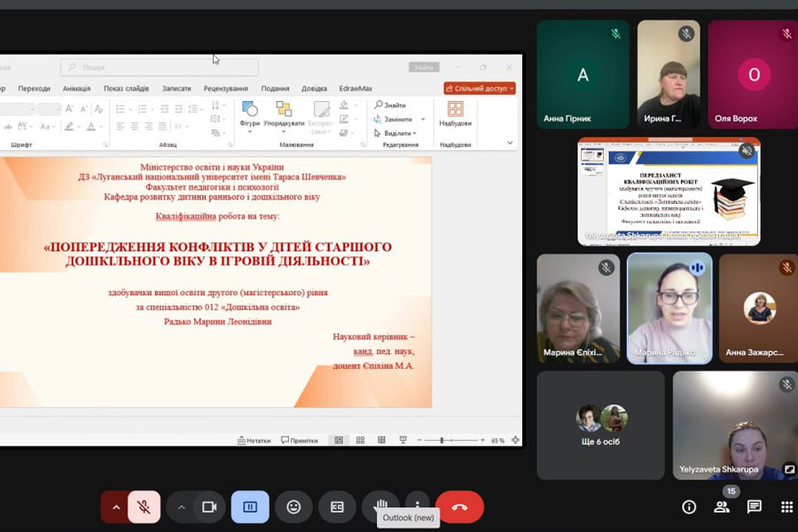The height and width of the screenshot is (532, 798).
Task: Clear all formatting icon
Action: click(98, 108)
